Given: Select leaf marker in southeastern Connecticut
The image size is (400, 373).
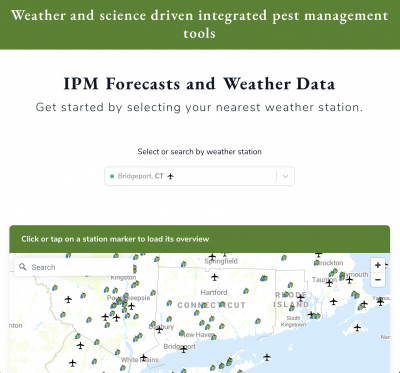Looking at the screenshot, I should pos(258,321).
